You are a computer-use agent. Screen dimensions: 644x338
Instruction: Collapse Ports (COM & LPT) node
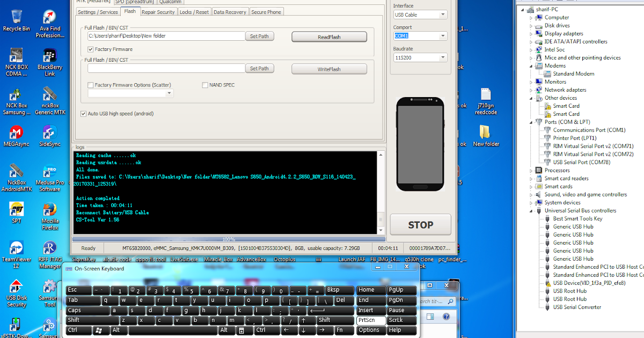[532, 122]
